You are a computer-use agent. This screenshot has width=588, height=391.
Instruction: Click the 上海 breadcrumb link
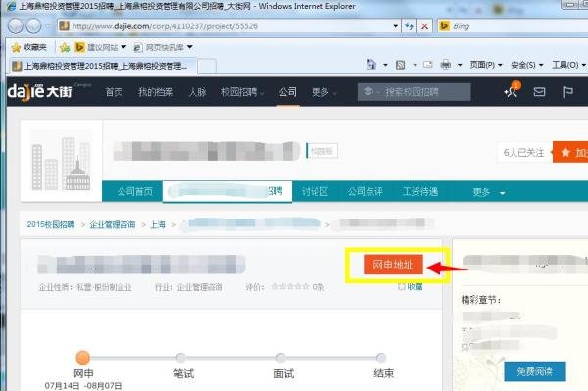pos(158,224)
